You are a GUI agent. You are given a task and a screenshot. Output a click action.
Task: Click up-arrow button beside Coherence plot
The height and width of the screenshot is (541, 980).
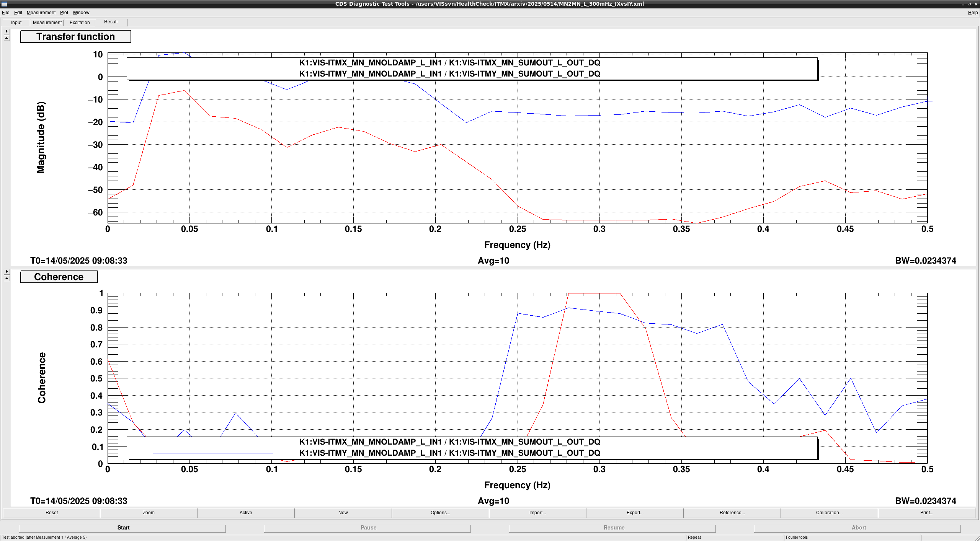(x=7, y=278)
